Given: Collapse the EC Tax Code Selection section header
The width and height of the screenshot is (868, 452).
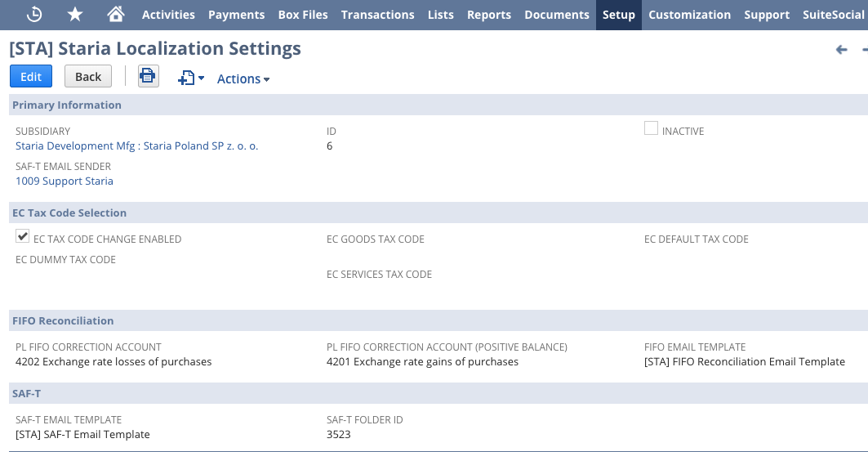Looking at the screenshot, I should (438, 213).
